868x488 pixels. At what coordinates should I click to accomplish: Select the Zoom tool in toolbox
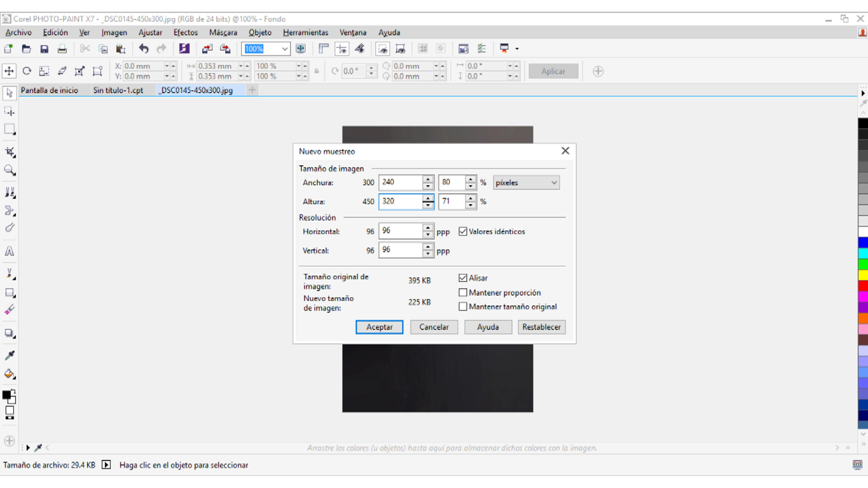pos(9,170)
